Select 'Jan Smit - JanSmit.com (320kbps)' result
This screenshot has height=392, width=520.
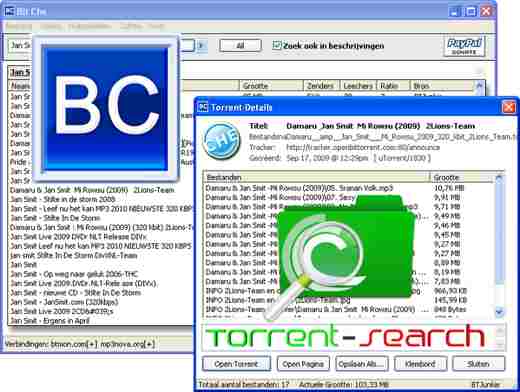pyautogui.click(x=64, y=302)
